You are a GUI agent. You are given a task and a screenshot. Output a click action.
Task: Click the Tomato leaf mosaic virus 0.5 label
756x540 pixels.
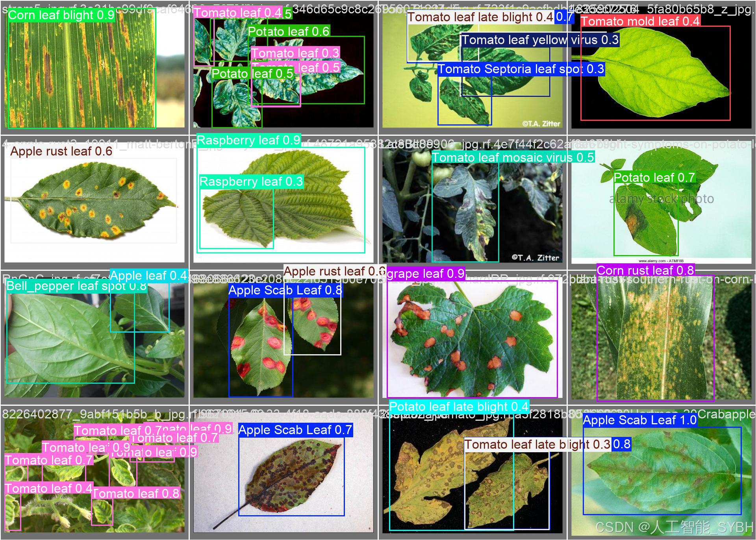(513, 157)
